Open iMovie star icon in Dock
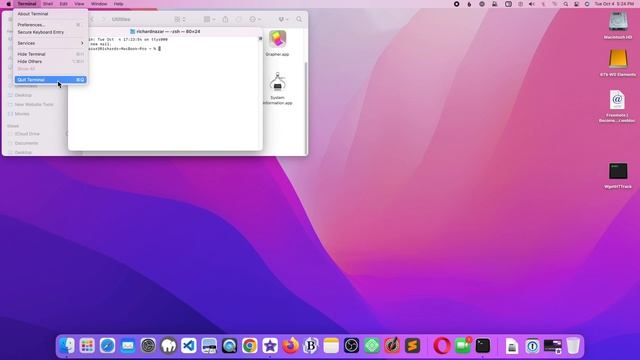Image resolution: width=640 pixels, height=360 pixels. (270, 346)
